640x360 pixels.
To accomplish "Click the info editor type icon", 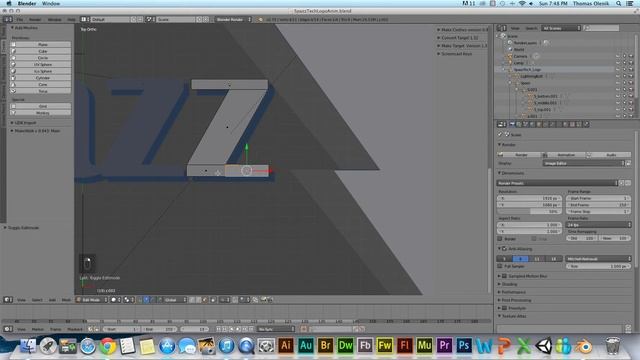I will click(x=8, y=19).
